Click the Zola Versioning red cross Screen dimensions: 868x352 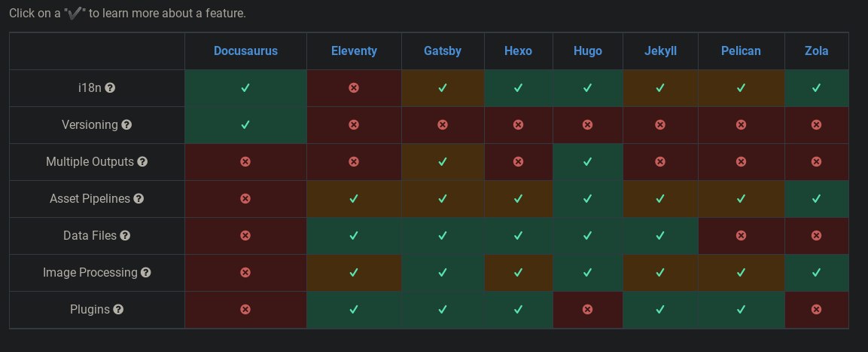pos(817,124)
